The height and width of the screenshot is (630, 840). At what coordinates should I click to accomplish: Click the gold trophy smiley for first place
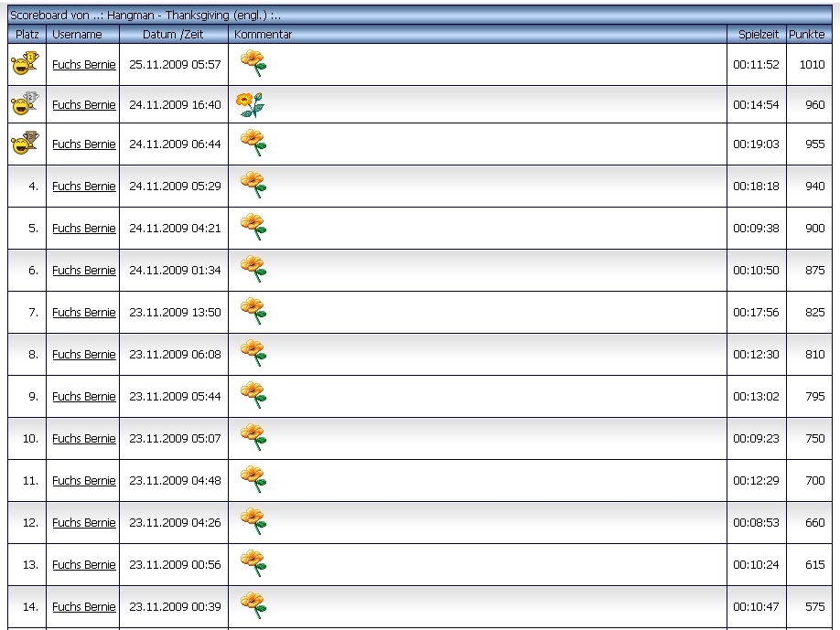point(26,64)
